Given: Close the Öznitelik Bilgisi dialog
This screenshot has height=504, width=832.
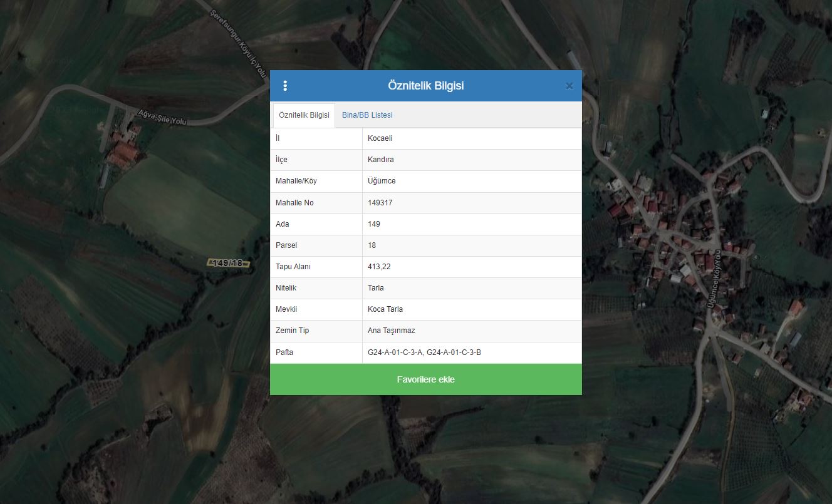Looking at the screenshot, I should tap(569, 86).
